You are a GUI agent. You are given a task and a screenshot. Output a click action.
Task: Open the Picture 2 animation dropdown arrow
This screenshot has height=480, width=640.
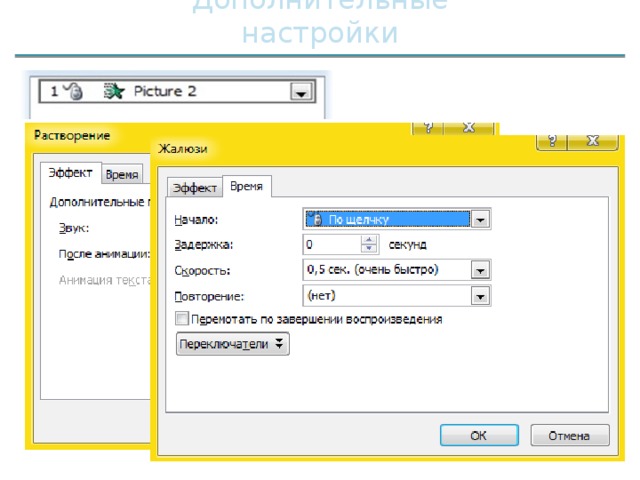(x=301, y=92)
